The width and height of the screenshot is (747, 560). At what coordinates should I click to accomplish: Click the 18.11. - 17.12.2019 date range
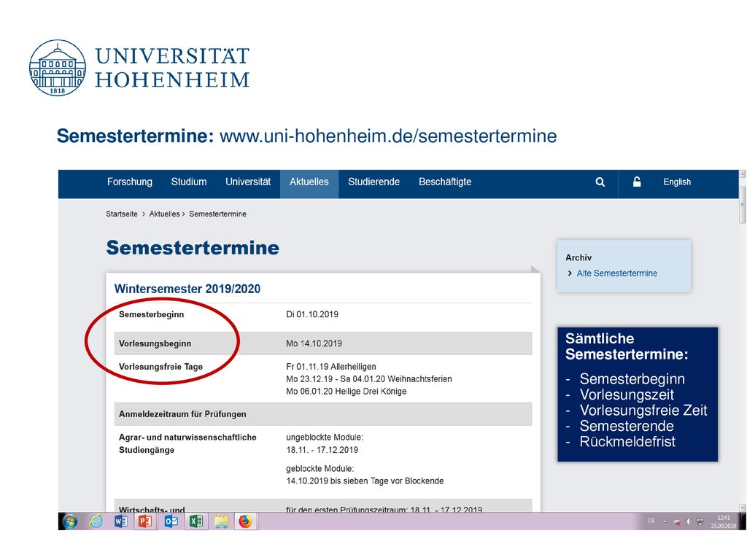click(322, 450)
